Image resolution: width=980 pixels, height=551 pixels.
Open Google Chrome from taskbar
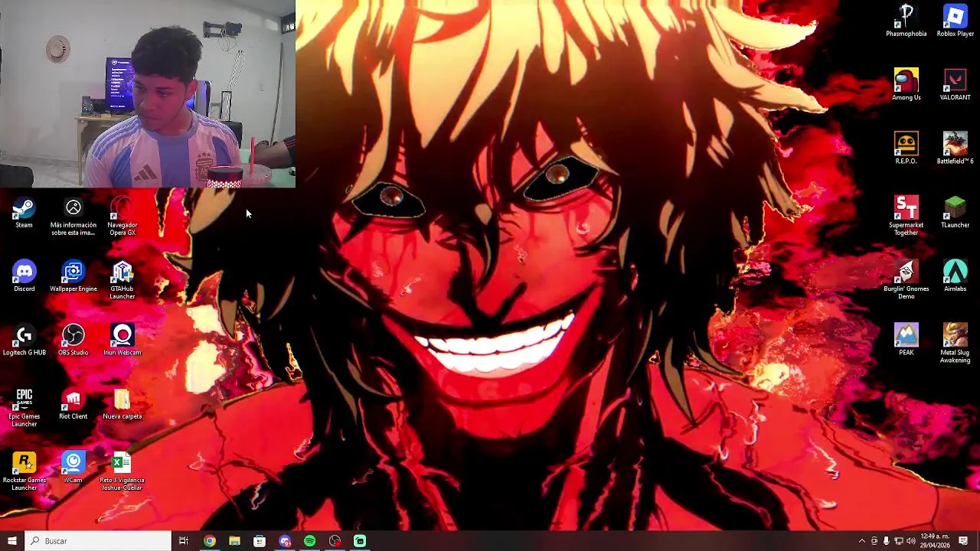(x=209, y=541)
